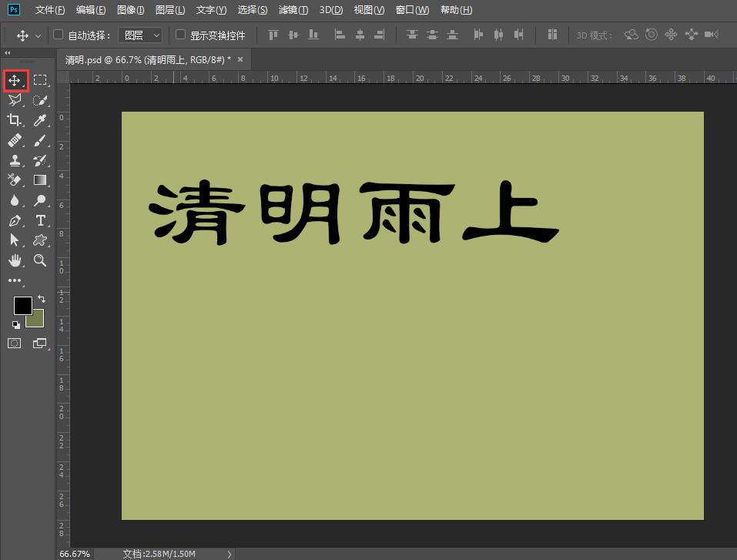Select the Horizontal Type tool
Screen dimensions: 737x560
point(40,220)
